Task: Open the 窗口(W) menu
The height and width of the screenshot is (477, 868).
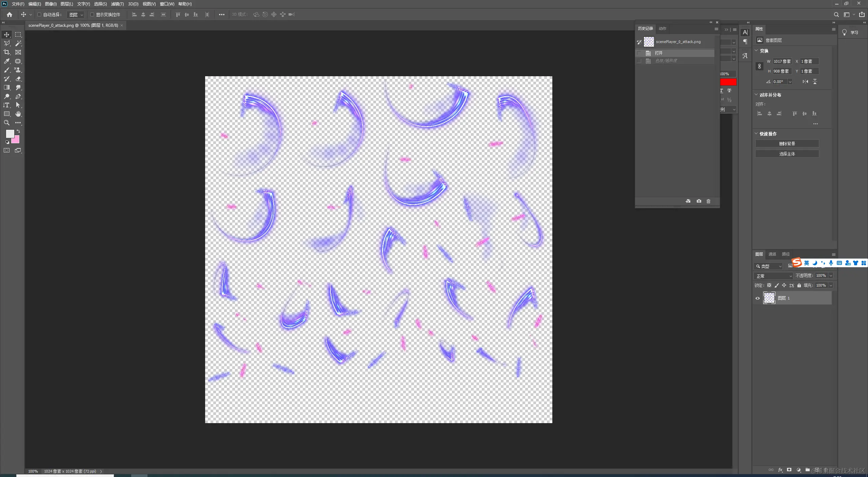Action: 167,4
